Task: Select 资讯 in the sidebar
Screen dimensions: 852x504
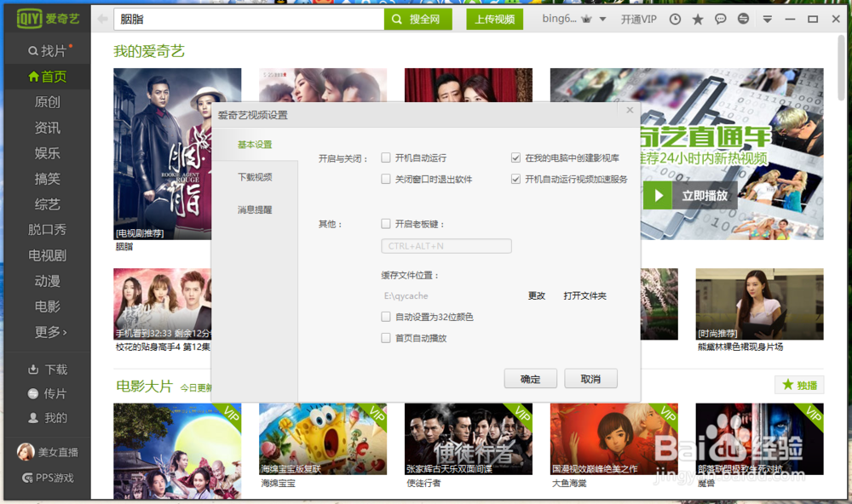Action: [x=47, y=128]
